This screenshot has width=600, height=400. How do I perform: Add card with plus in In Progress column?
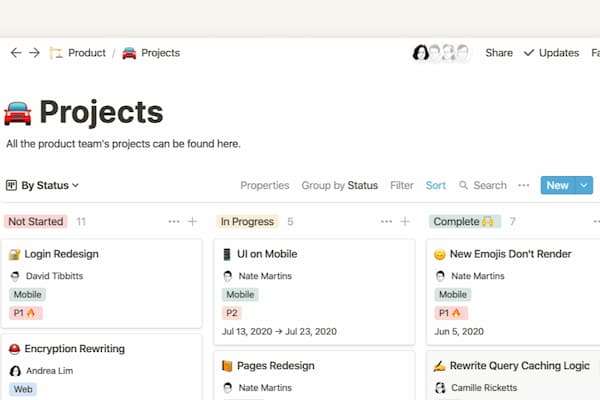coord(405,222)
